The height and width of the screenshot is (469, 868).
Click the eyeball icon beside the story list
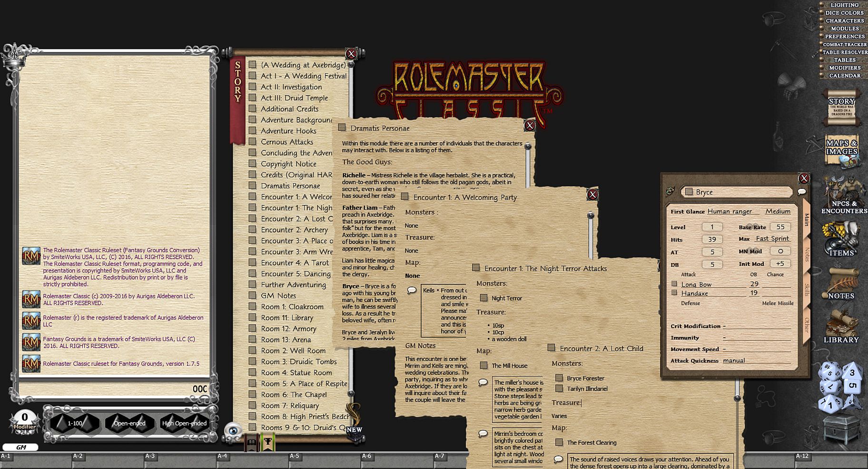coord(233,430)
